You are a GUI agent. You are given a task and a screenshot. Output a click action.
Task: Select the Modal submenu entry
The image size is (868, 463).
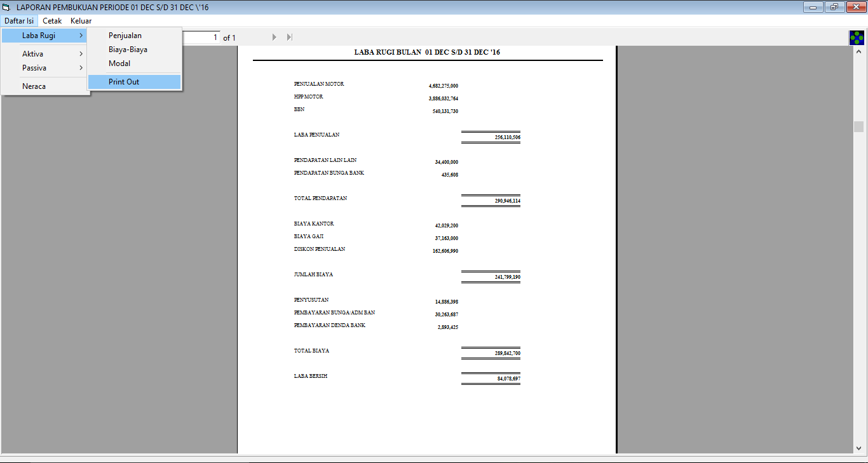[119, 64]
